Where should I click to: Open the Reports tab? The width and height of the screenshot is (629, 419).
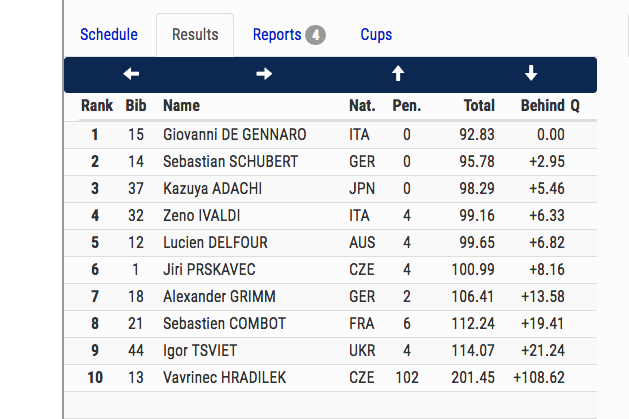point(277,35)
